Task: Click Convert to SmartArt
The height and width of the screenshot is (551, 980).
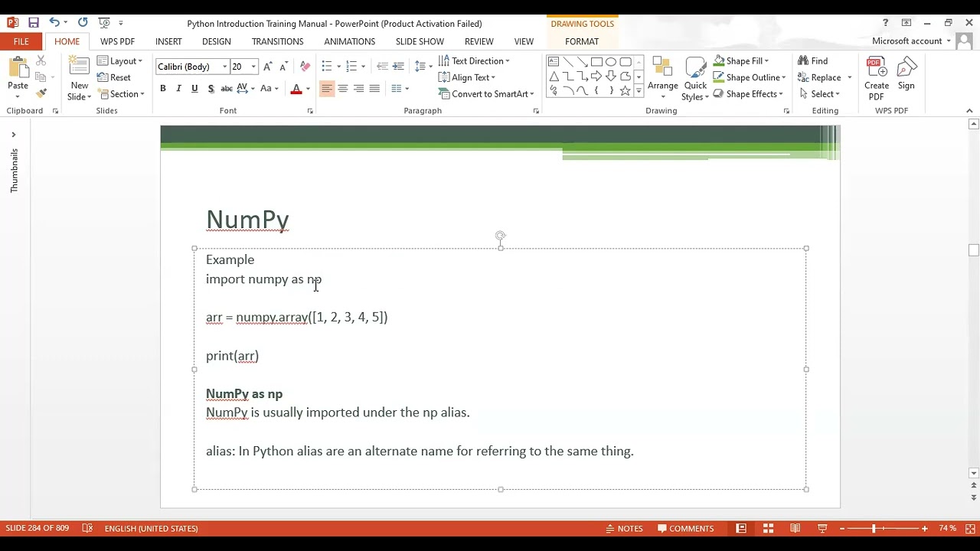Action: pyautogui.click(x=486, y=94)
